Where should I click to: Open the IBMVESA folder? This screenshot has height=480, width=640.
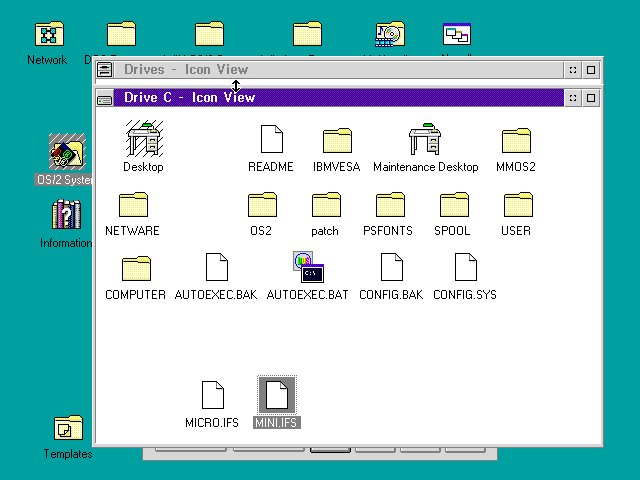(337, 140)
